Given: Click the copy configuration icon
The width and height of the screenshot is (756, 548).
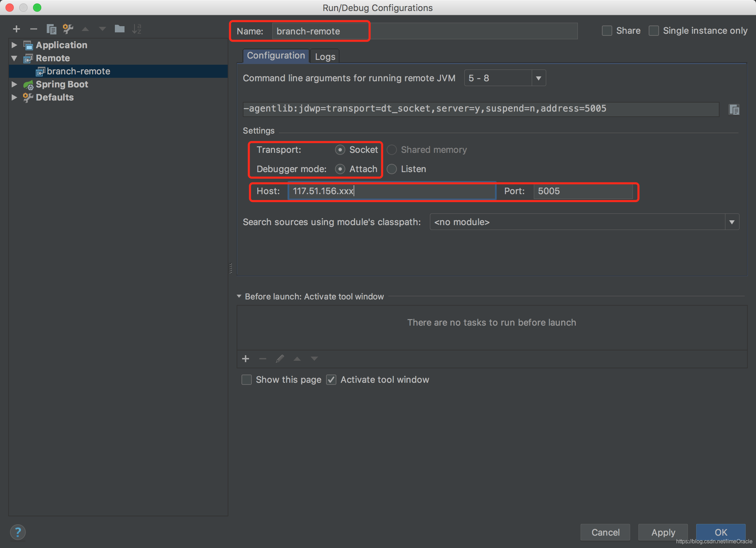Looking at the screenshot, I should 51,29.
